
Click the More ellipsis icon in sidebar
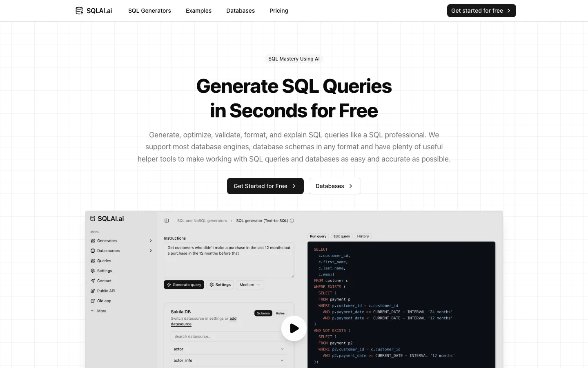pos(93,311)
